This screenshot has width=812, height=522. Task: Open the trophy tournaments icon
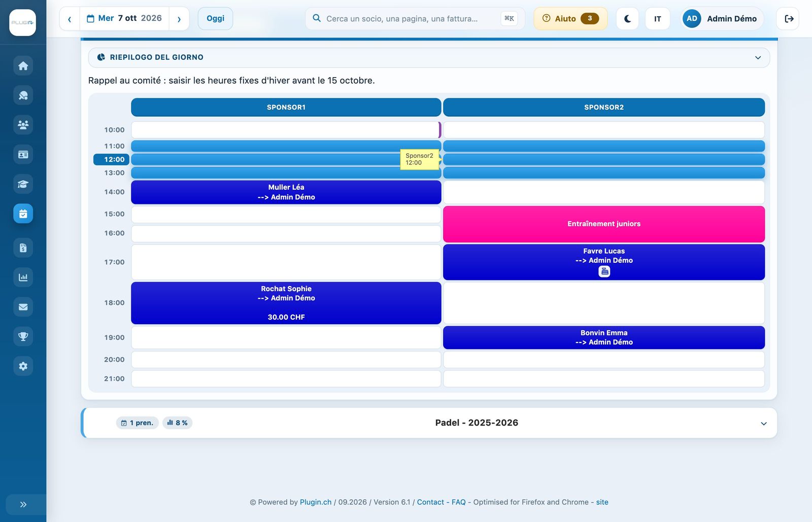click(23, 336)
